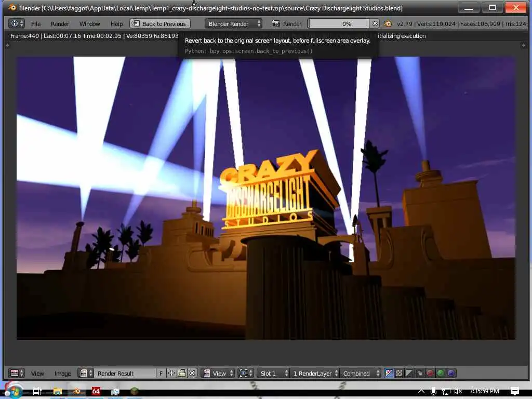Viewport: 532px width, 399px height.
Task: Click the network tray icon
Action: click(x=446, y=391)
